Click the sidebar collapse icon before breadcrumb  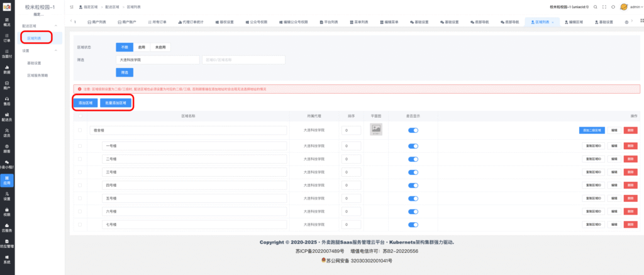[72, 7]
